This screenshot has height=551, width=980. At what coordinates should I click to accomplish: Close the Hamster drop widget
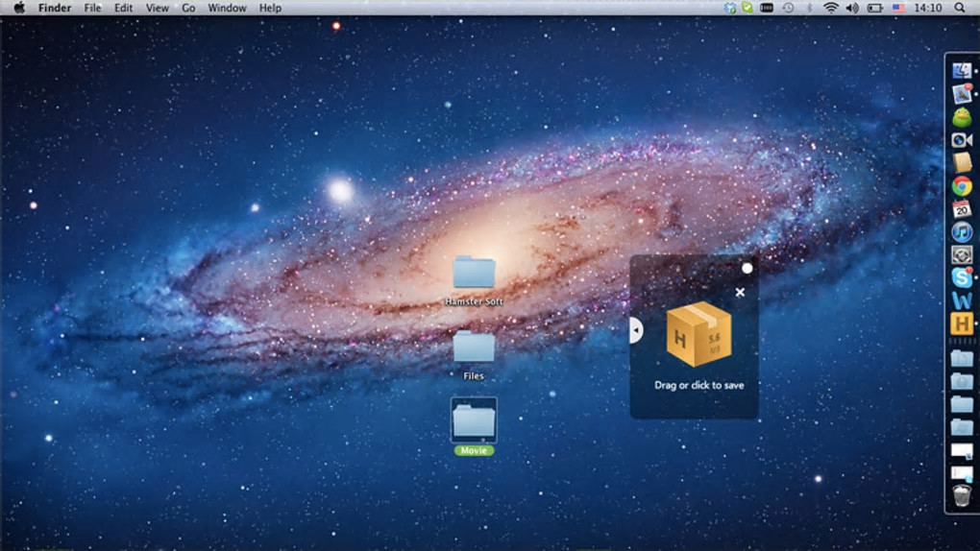pos(740,293)
